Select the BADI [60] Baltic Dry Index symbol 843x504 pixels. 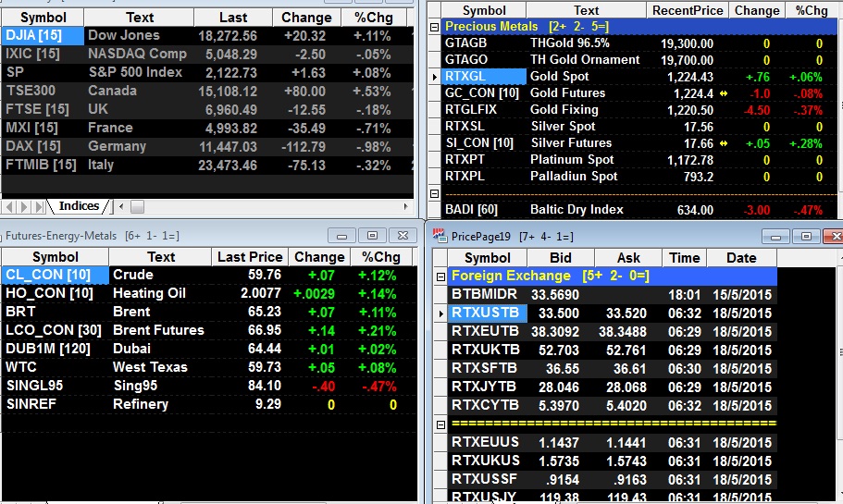[x=472, y=210]
